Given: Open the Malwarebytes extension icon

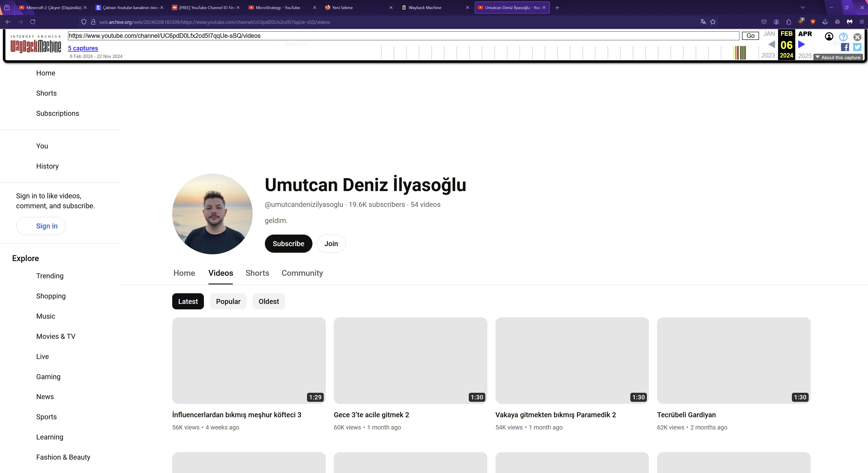Looking at the screenshot, I should (x=849, y=22).
